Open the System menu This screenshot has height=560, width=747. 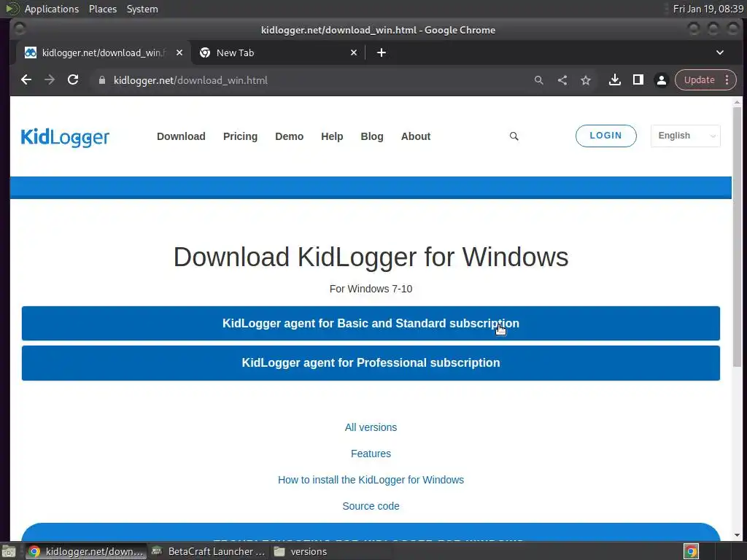point(142,9)
